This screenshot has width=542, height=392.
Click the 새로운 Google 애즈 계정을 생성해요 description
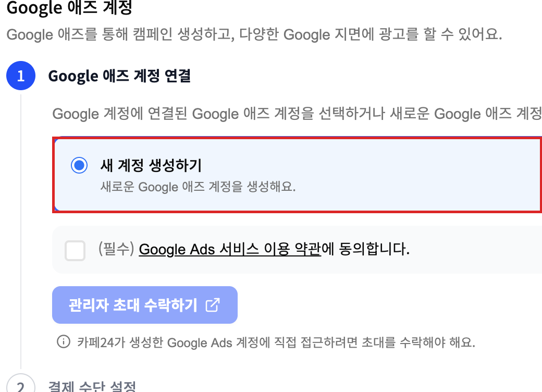click(x=198, y=187)
